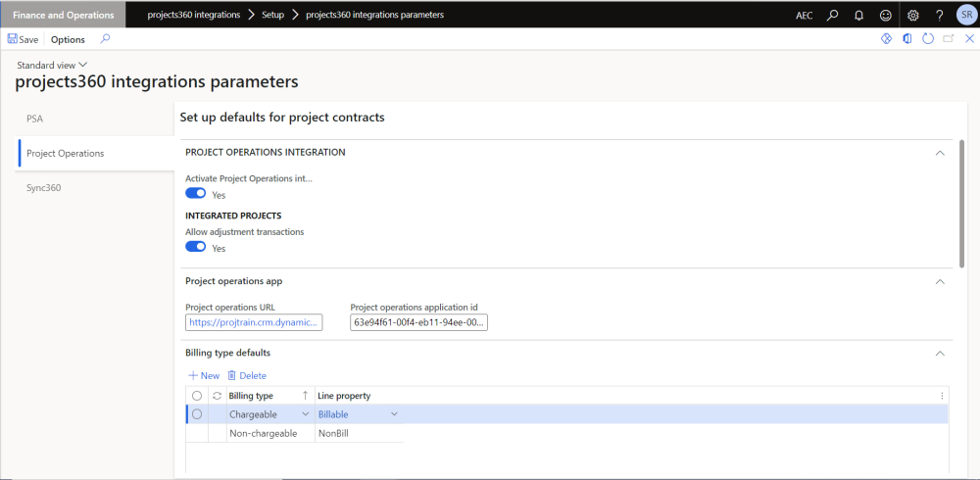This screenshot has height=480, width=980.
Task: Toggle Allow adjustment transactions switch
Action: 195,247
